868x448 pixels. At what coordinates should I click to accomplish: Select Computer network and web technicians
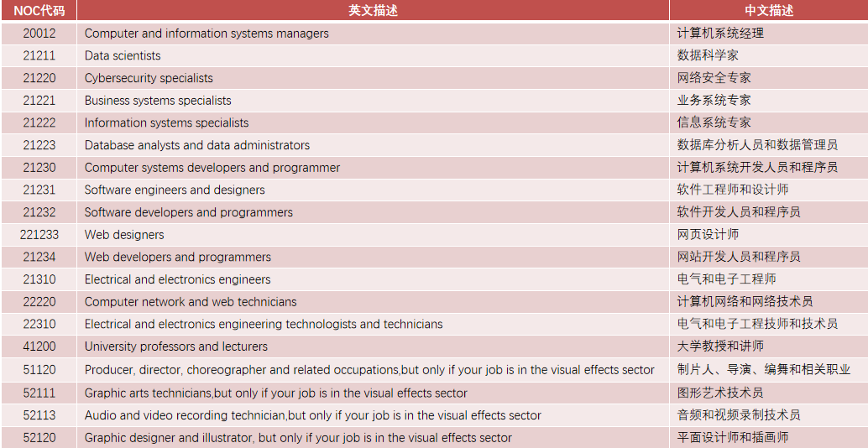191,302
